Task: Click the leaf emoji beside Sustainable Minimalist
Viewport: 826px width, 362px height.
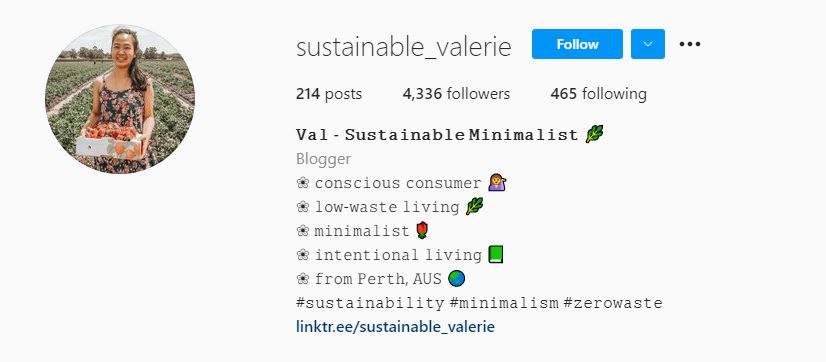Action: (594, 134)
